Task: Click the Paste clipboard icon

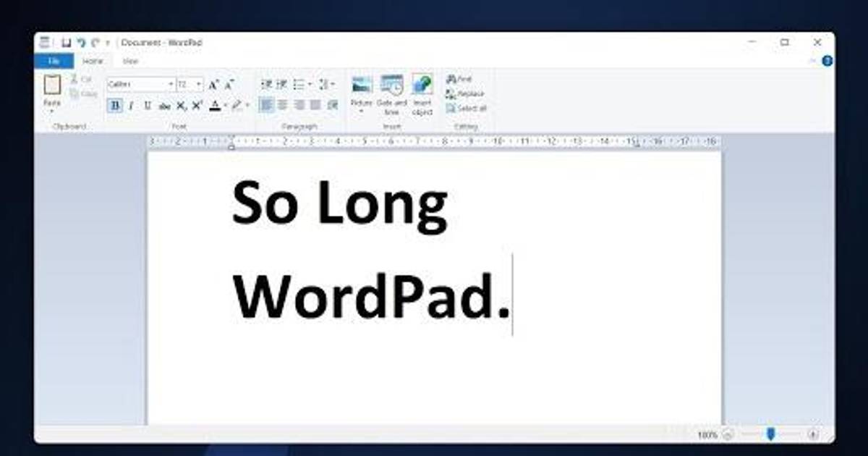Action: (x=52, y=85)
